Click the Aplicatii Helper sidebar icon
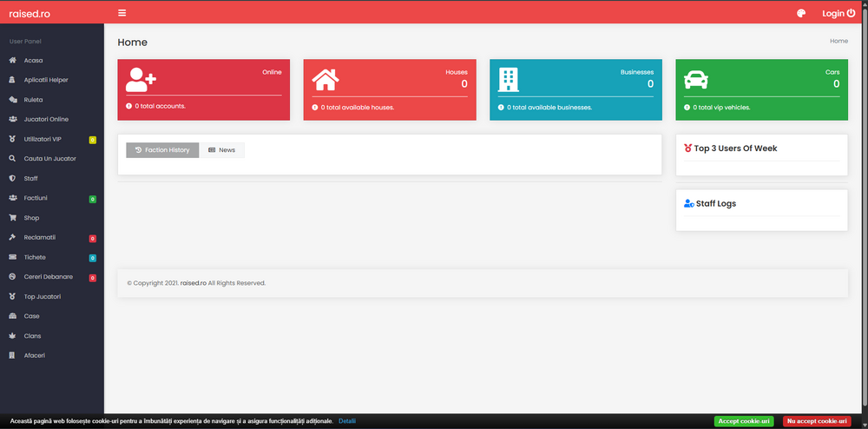 (13, 80)
